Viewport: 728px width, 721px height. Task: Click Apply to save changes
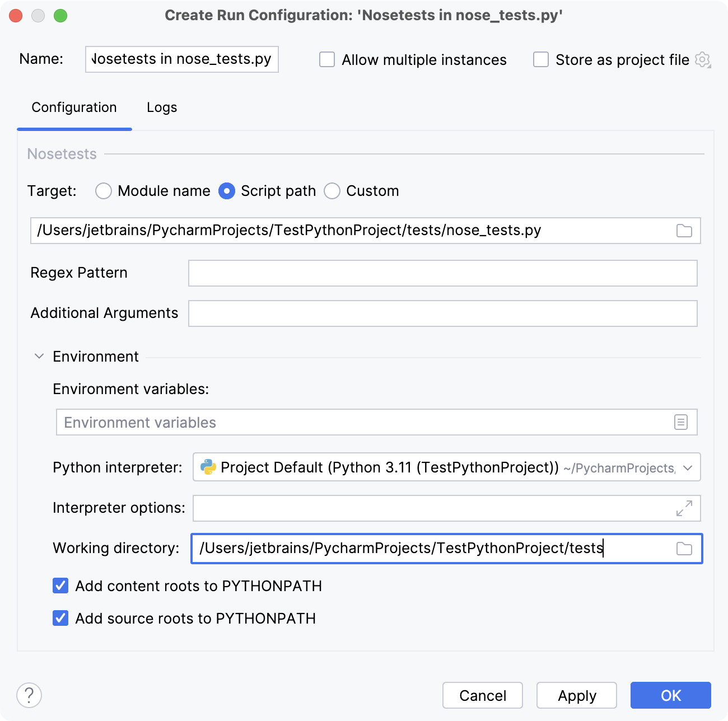point(576,695)
